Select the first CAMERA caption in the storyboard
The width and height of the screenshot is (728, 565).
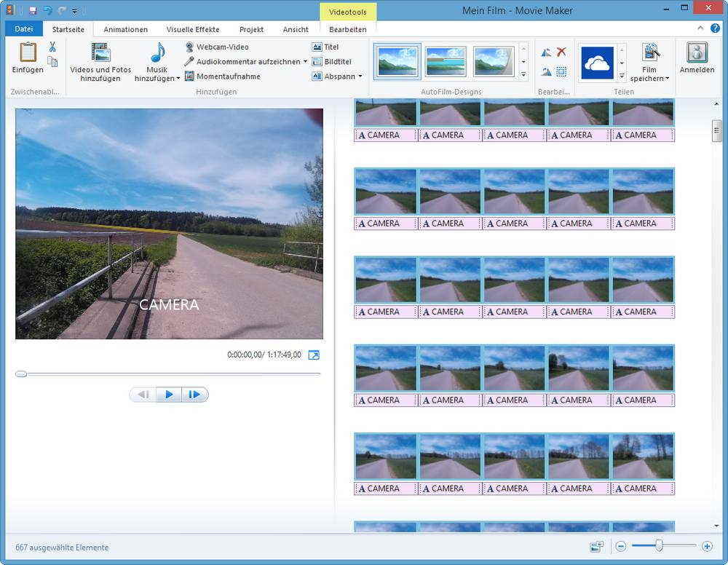385,135
